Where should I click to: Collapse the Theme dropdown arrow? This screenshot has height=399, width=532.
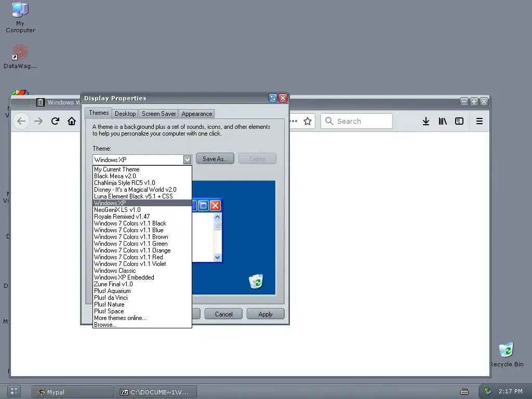187,159
